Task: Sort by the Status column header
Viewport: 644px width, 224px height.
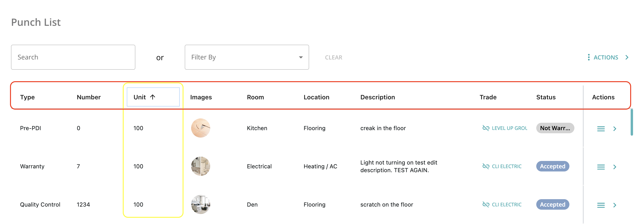Action: (x=546, y=97)
